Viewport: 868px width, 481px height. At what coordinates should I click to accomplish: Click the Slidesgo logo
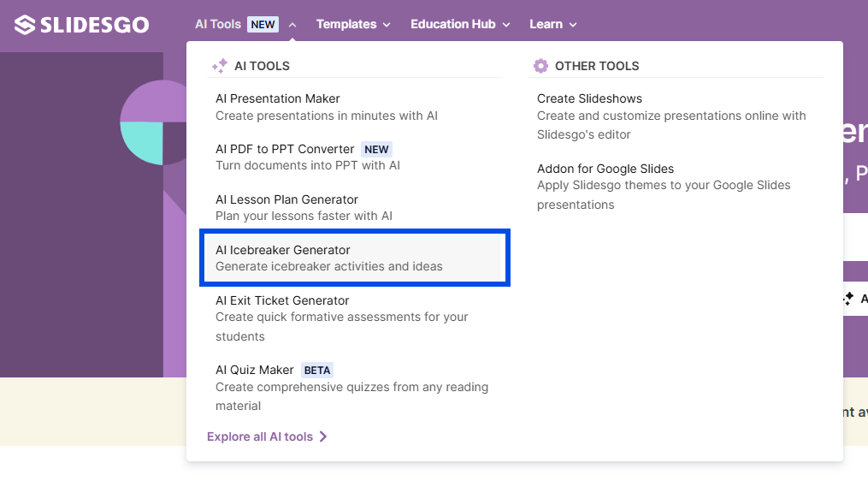81,25
